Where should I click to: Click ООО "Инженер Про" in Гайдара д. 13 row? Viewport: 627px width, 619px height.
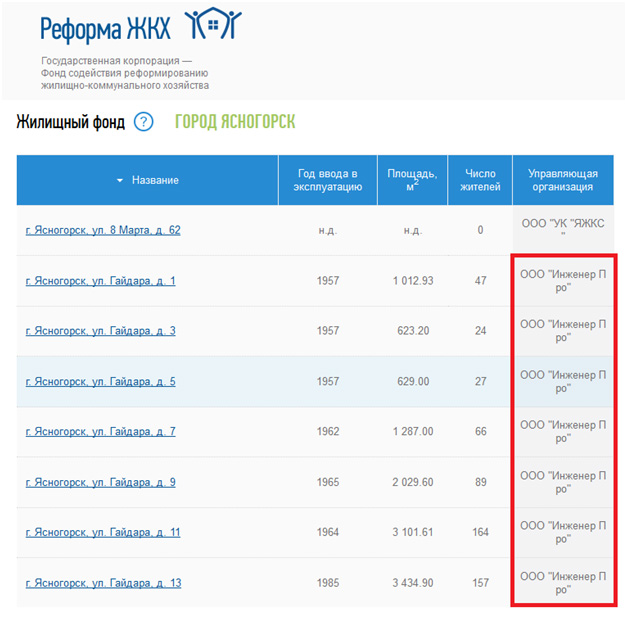(x=563, y=583)
